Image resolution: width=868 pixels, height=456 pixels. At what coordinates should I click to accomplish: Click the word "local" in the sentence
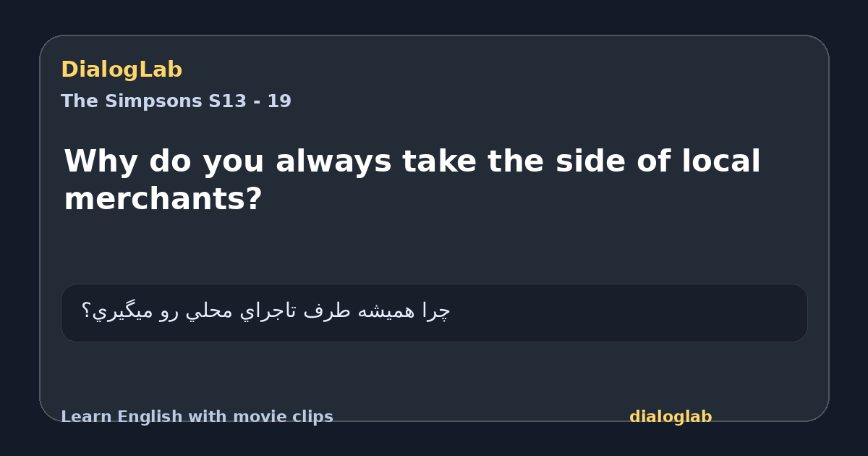(x=720, y=161)
